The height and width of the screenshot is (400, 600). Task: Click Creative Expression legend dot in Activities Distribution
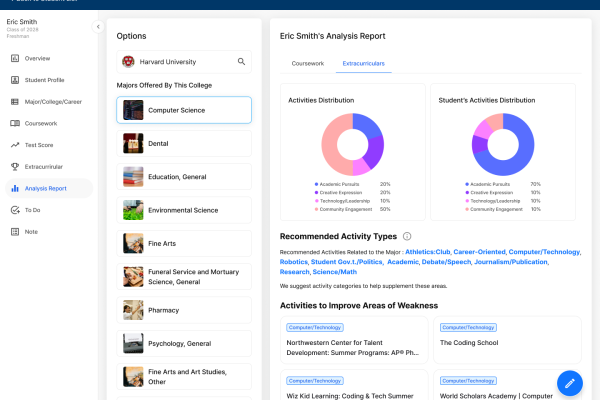pos(316,193)
